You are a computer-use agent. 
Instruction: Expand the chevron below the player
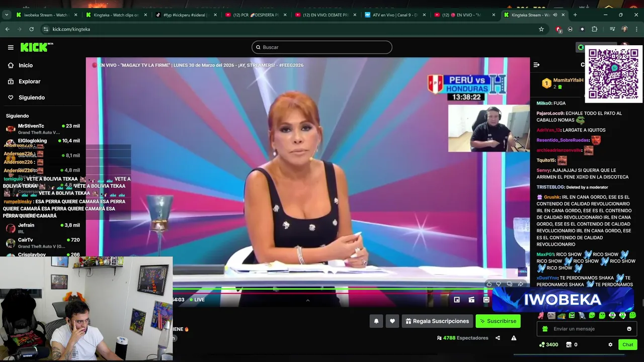pyautogui.click(x=308, y=300)
